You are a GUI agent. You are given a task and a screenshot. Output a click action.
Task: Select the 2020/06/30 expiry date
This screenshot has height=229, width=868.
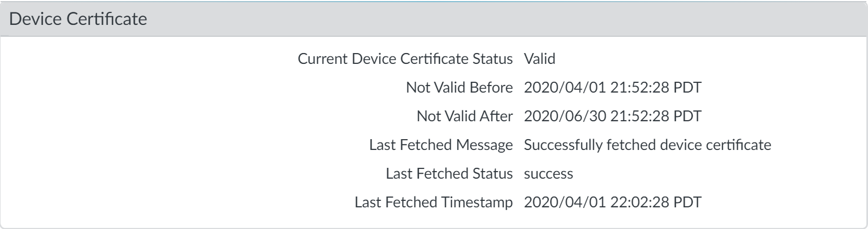[x=565, y=116]
